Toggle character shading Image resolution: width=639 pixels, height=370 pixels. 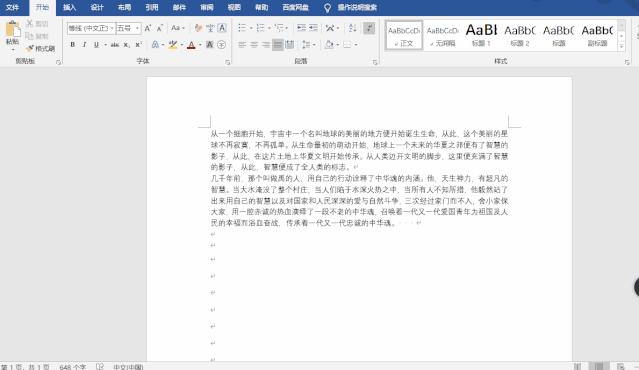(x=209, y=44)
